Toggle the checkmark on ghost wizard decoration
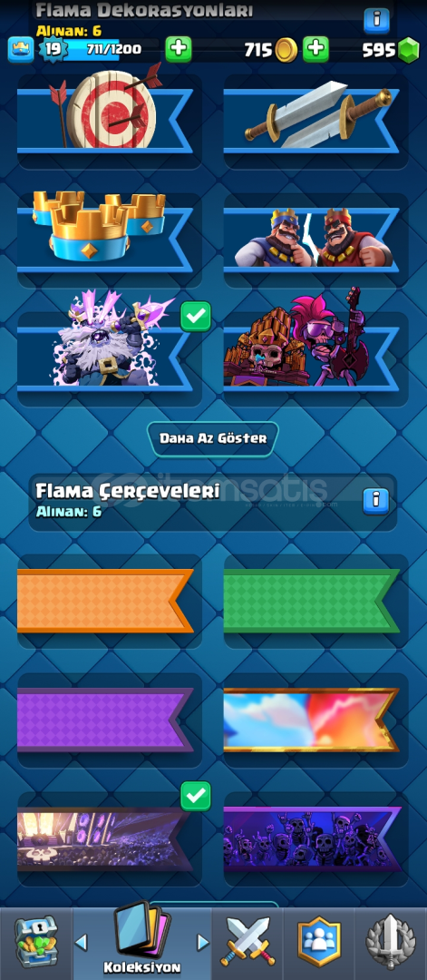Screen dimensions: 427x980 [x=196, y=317]
